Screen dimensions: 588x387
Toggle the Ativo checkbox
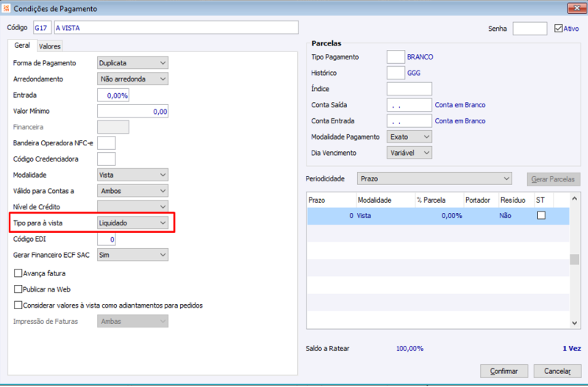[559, 29]
